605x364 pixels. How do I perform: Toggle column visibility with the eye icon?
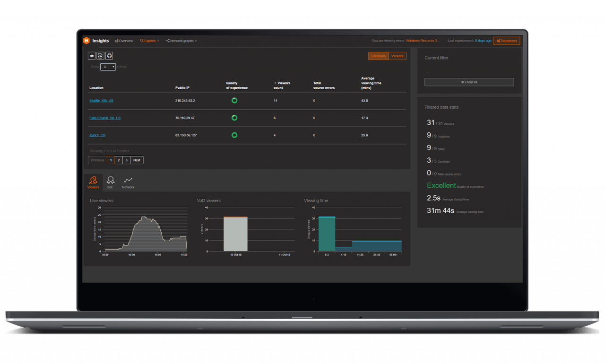[x=91, y=56]
